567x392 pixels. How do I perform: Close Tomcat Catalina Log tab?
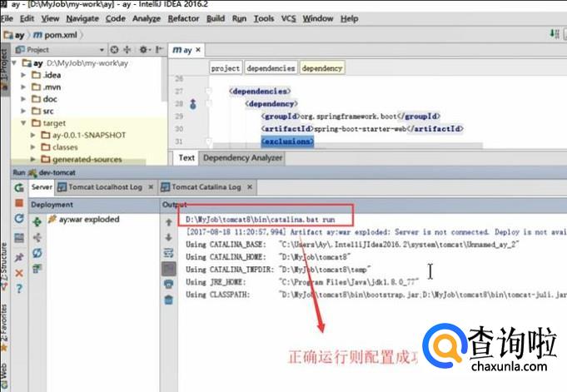pyautogui.click(x=250, y=187)
